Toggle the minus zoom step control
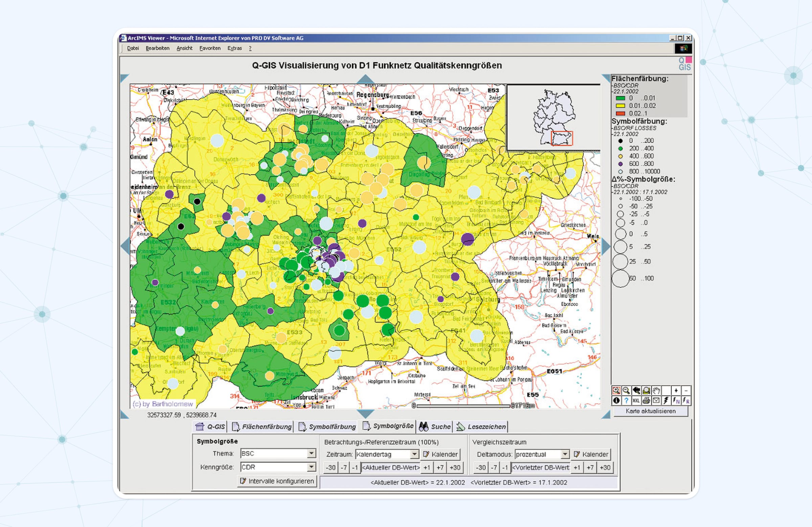The width and height of the screenshot is (812, 527). click(x=686, y=391)
